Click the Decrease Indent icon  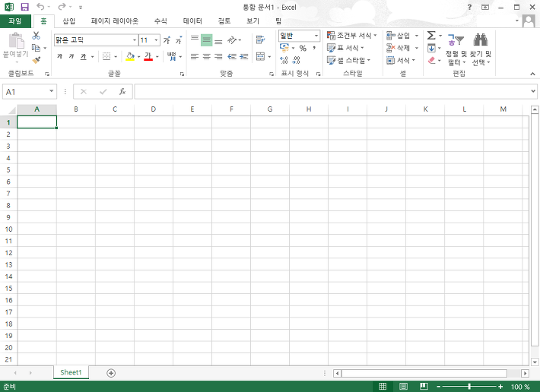(232, 56)
